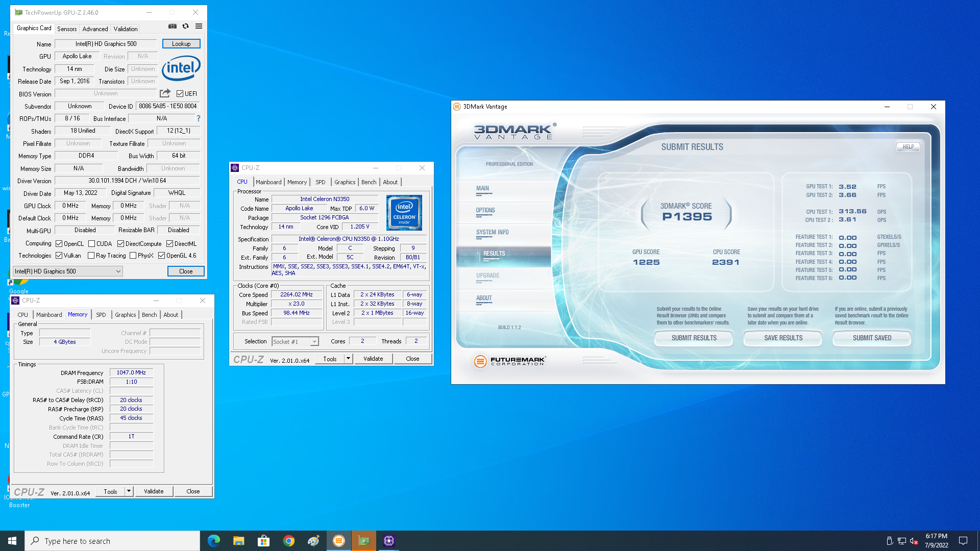Click the HELP button in 3DMark Vantage
Viewport: 980px width, 551px height.
point(909,146)
